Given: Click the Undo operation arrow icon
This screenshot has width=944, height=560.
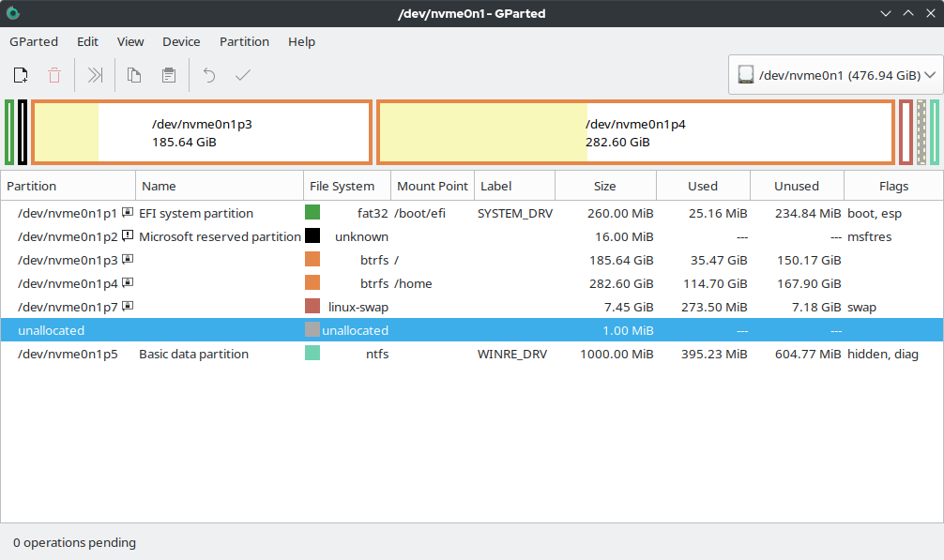Looking at the screenshot, I should point(208,75).
